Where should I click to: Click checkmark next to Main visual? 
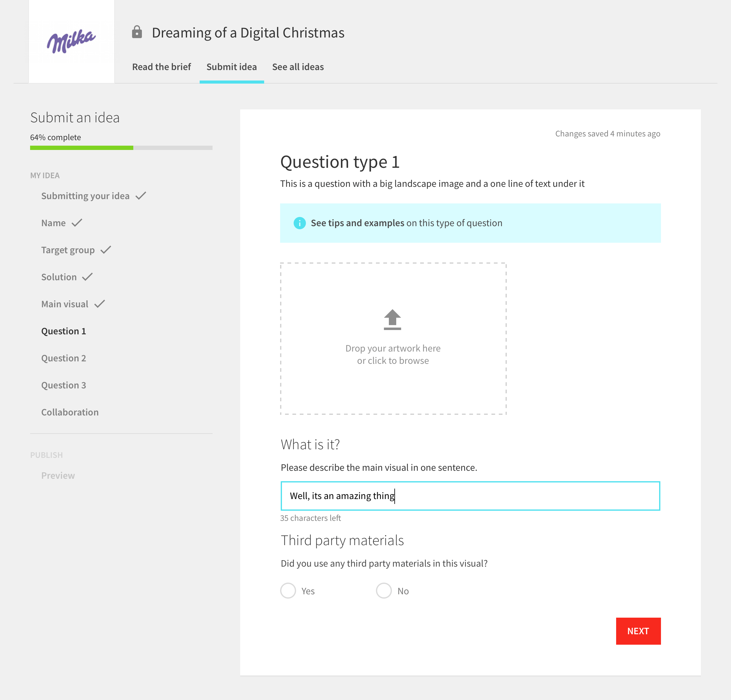point(100,304)
